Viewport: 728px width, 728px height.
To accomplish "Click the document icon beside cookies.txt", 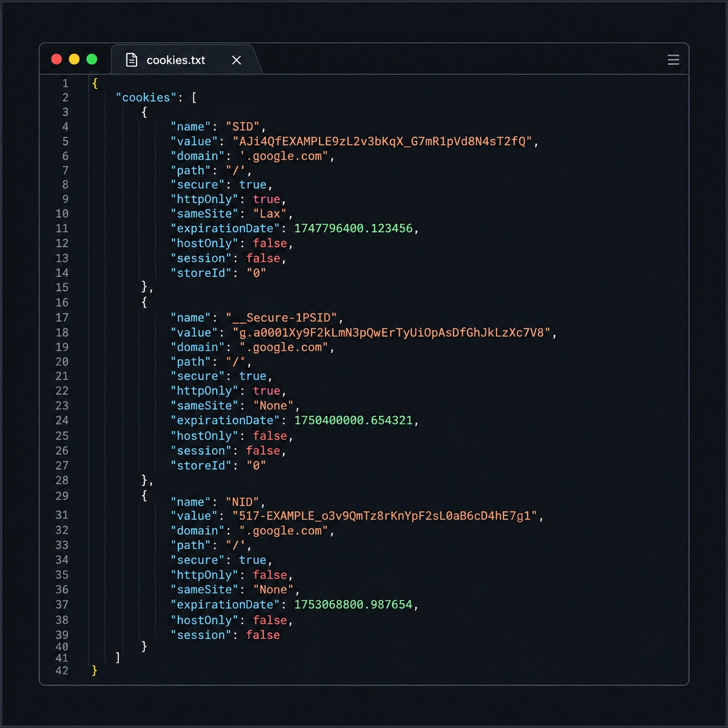I will (132, 60).
